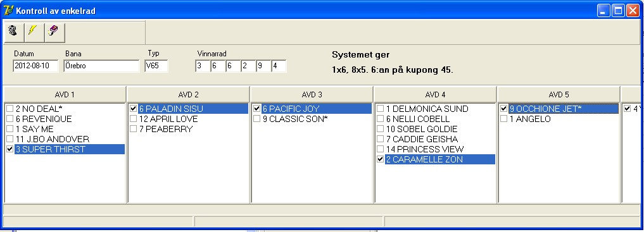This screenshot has height=232, width=644.
Task: Click the Vinnarrad box showing 2
Action: pos(248,66)
